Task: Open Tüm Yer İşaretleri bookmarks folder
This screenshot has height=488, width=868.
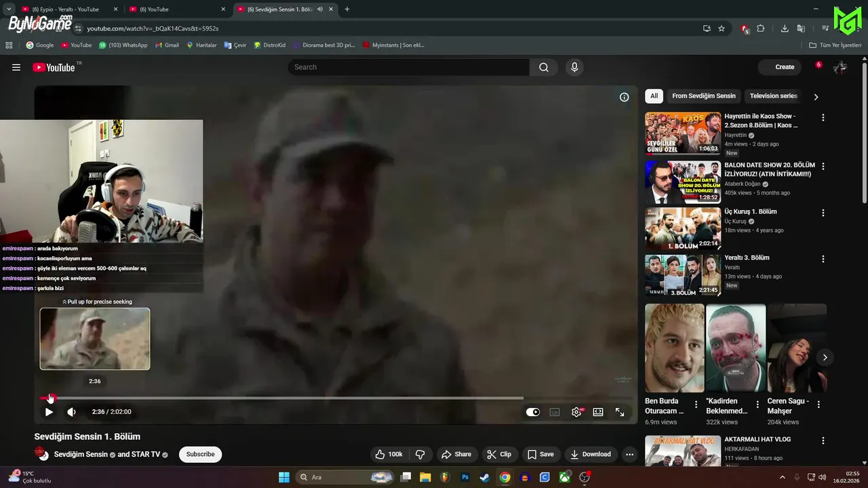Action: [835, 45]
